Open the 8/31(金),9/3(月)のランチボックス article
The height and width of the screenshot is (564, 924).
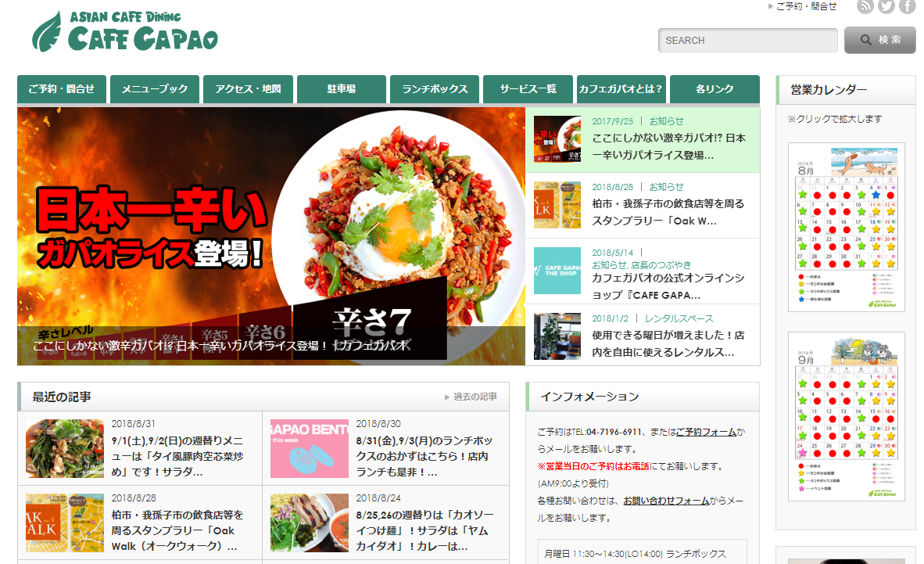click(x=424, y=456)
